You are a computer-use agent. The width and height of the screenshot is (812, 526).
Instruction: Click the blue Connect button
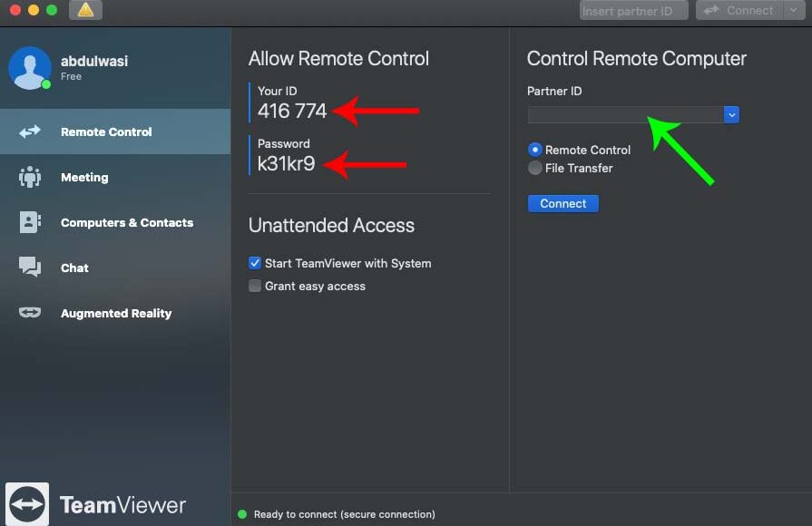[563, 203]
